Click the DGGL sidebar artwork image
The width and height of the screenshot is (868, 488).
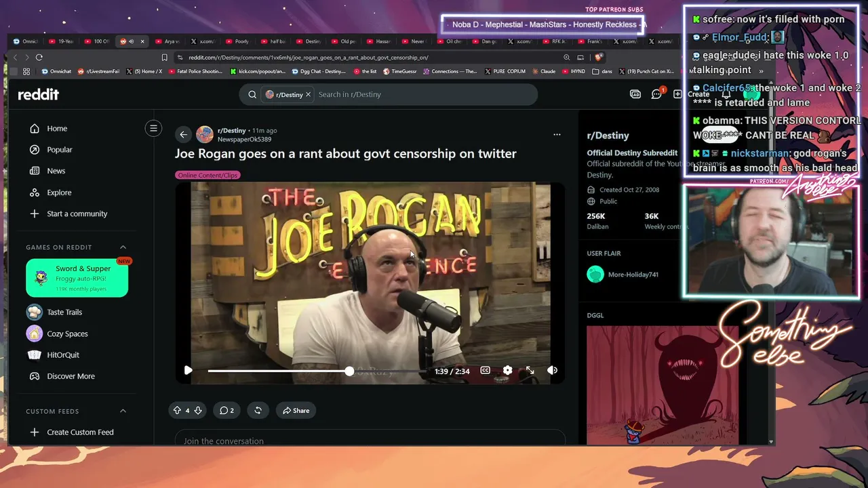pos(662,385)
